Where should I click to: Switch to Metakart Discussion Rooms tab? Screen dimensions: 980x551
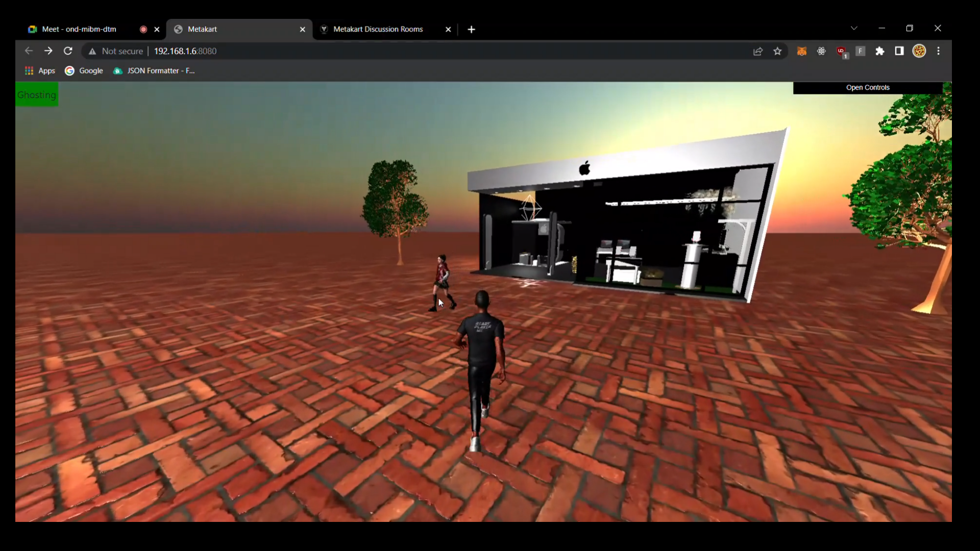click(x=378, y=29)
